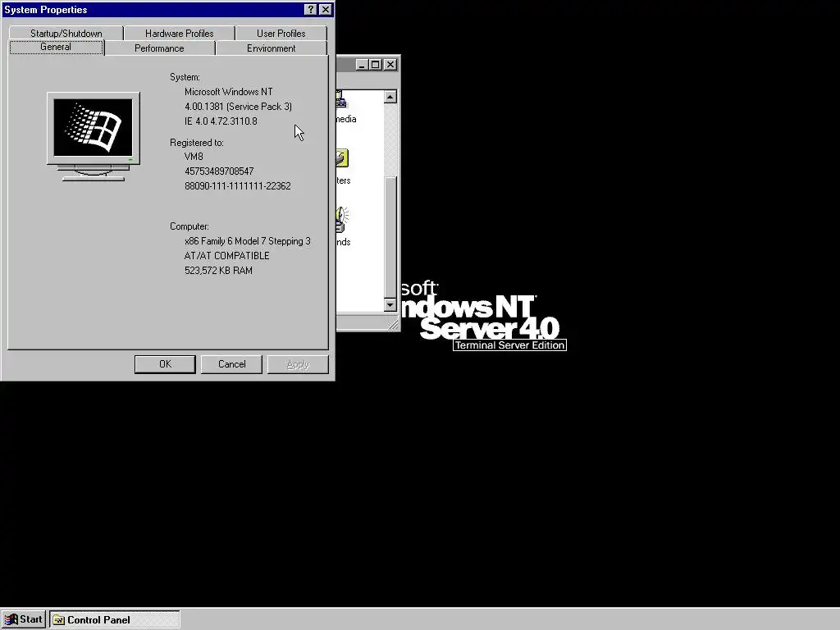Screen dimensions: 840x630
Task: Open the User Profiles tab
Action: [x=281, y=33]
